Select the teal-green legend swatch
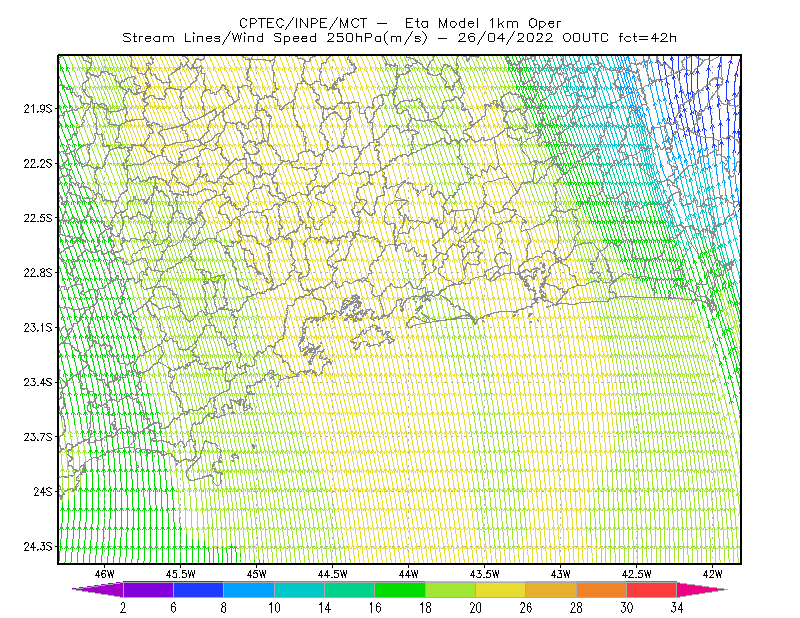 point(349,589)
